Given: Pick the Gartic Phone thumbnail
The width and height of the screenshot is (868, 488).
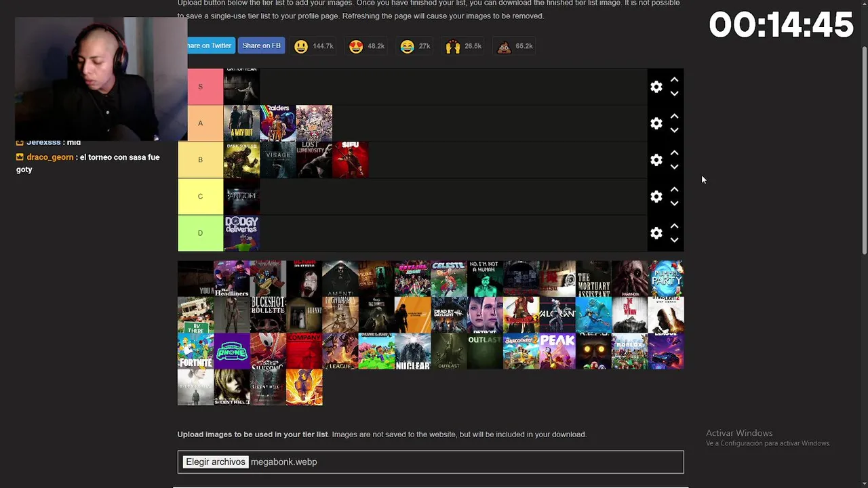Looking at the screenshot, I should pos(232,351).
